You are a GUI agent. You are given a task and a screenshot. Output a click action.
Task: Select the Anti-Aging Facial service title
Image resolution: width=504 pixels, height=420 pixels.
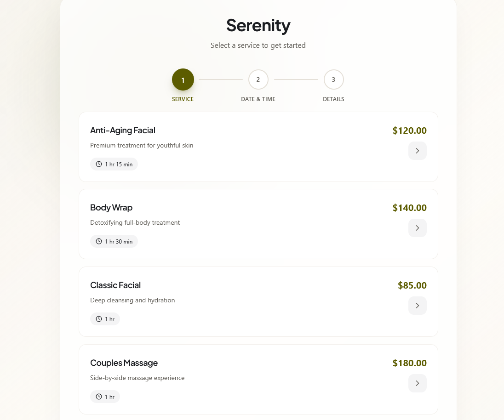[123, 131]
